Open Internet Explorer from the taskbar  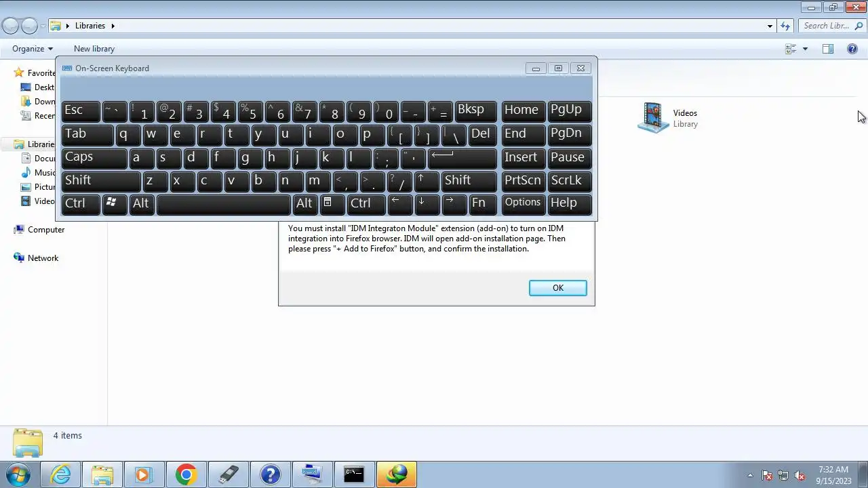pyautogui.click(x=60, y=474)
